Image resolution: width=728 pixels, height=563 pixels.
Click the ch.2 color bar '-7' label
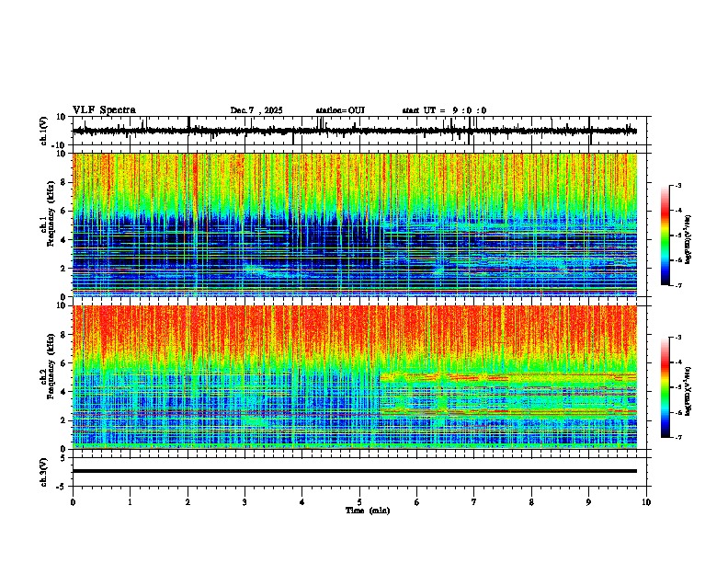677,438
